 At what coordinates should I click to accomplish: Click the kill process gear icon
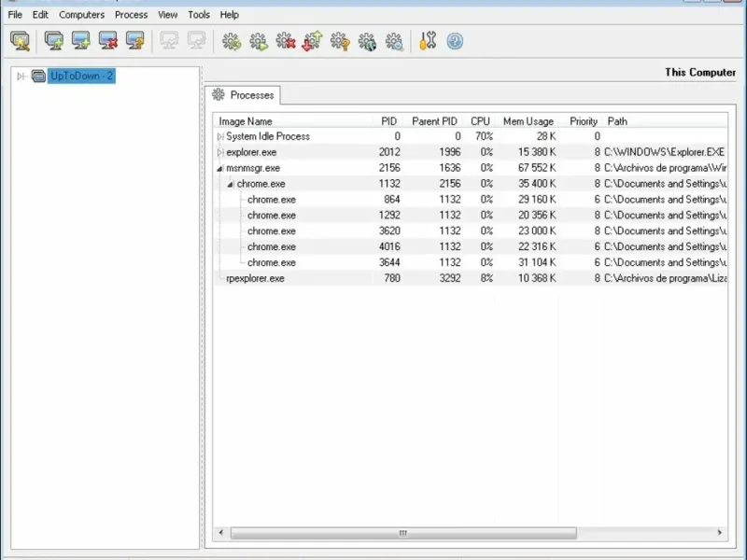[286, 41]
